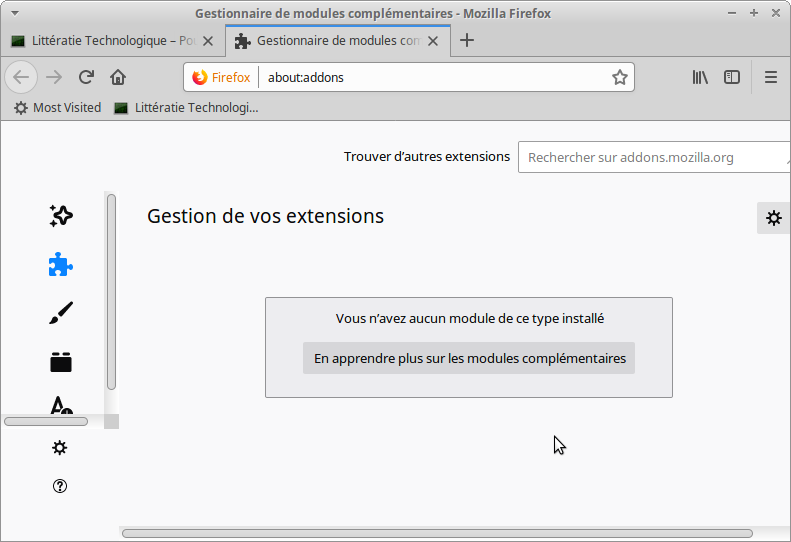791x542 pixels.
Task: Click En apprendre plus sur les modules complémentaires
Action: (x=469, y=358)
